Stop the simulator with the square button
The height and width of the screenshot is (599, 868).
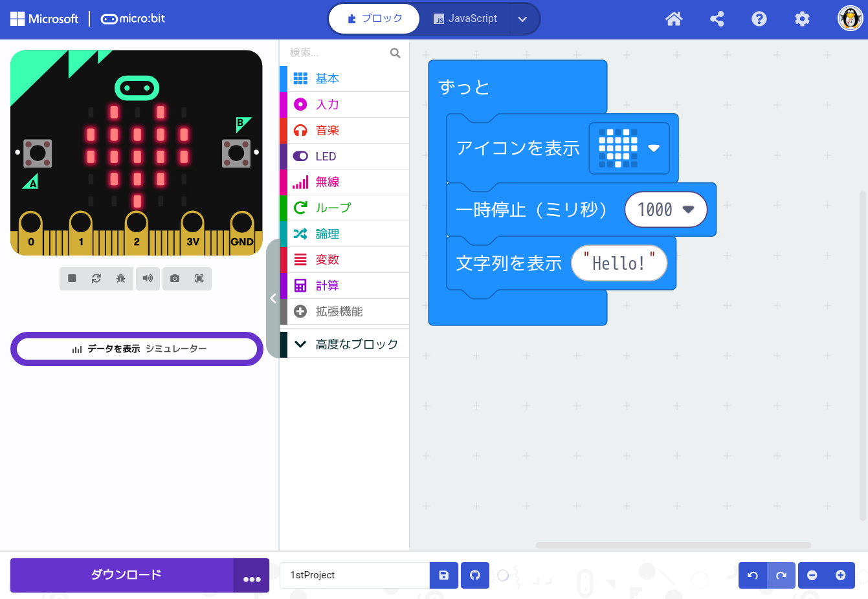pyautogui.click(x=72, y=278)
